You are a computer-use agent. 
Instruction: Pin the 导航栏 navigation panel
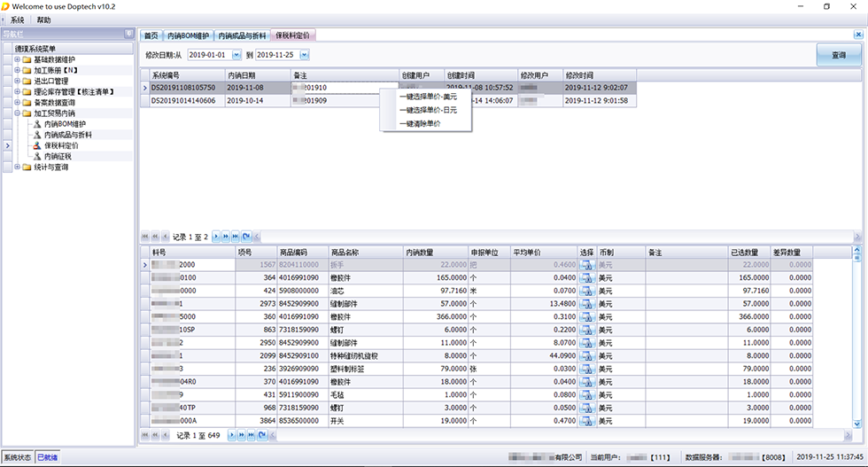pos(129,34)
